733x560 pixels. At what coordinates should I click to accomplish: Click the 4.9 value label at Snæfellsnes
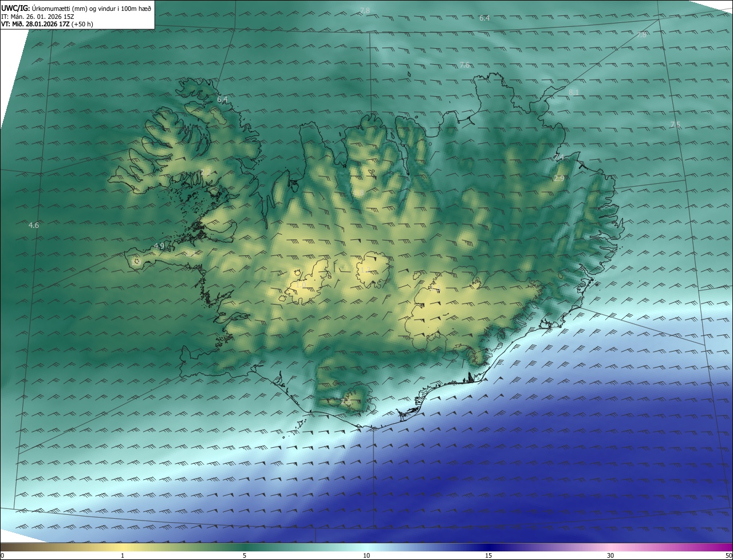tap(159, 246)
